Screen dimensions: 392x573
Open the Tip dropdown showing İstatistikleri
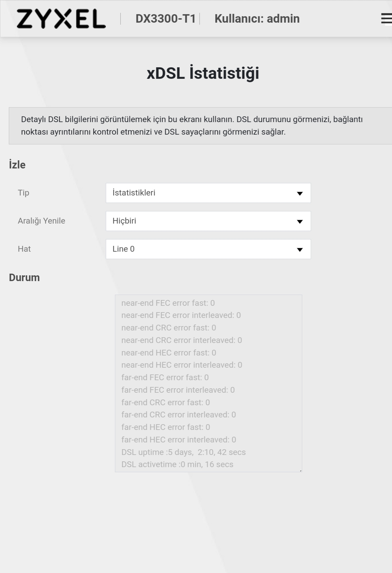pyautogui.click(x=208, y=193)
